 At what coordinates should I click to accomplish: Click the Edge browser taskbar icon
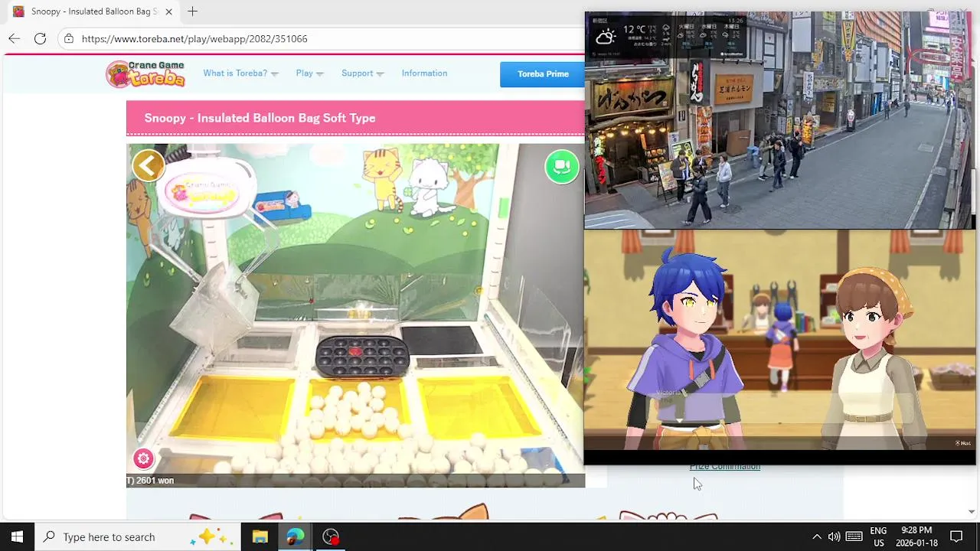(296, 536)
